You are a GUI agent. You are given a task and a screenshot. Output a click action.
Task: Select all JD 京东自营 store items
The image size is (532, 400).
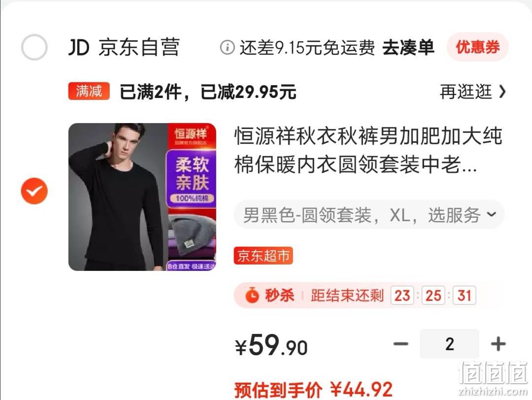[34, 47]
